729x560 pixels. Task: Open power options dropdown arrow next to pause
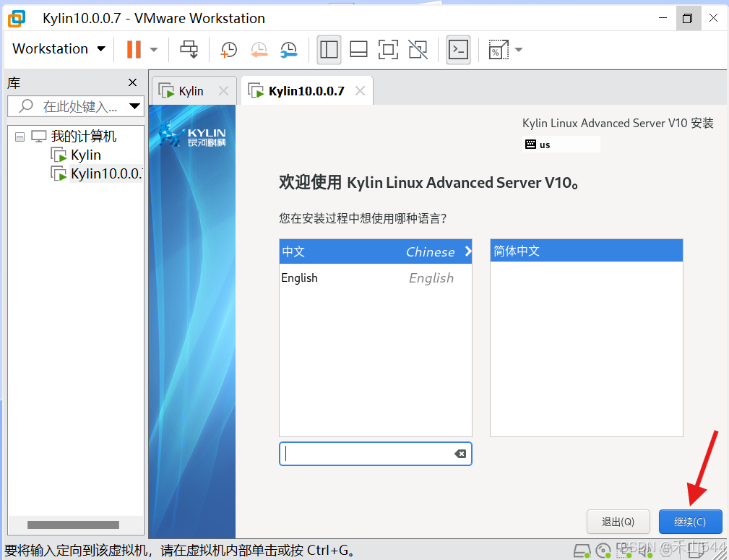[154, 49]
